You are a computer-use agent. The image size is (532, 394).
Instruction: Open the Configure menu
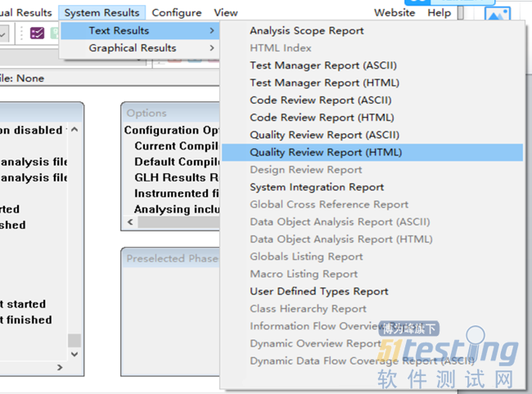[177, 12]
